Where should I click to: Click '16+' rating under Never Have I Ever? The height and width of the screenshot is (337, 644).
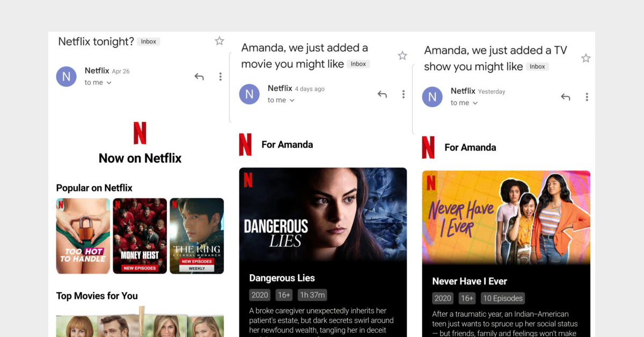[x=467, y=298]
